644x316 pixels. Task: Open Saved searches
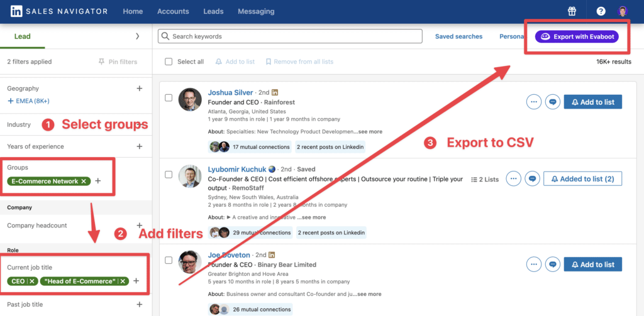click(458, 36)
